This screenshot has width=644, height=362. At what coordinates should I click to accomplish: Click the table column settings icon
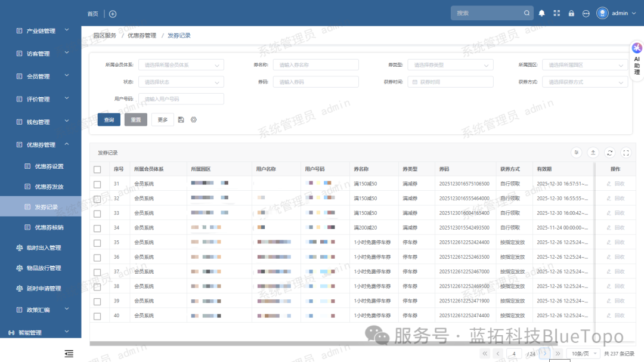576,153
